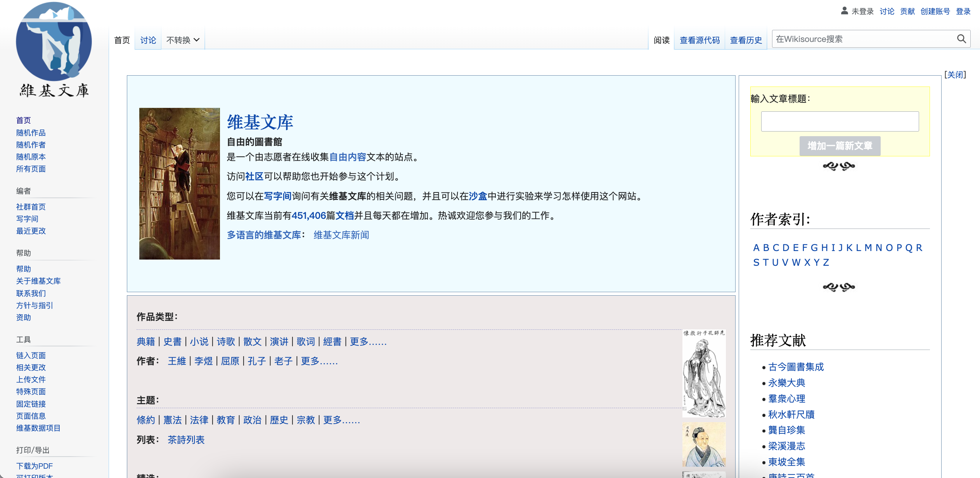Open 关于维基文库 sidebar link
The height and width of the screenshot is (478, 980).
click(38, 281)
